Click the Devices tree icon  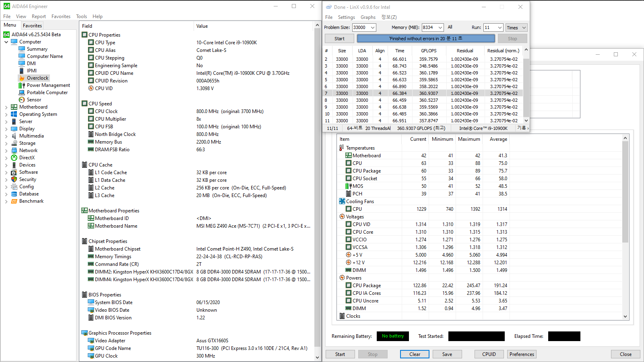tap(14, 165)
